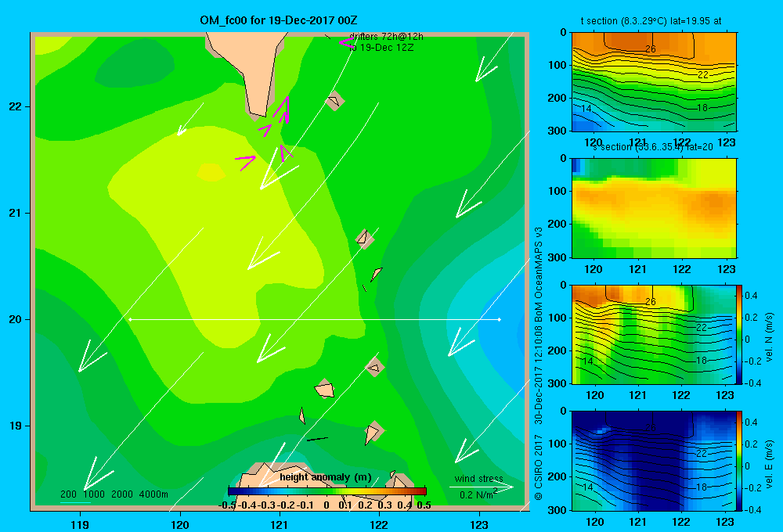This screenshot has width=783, height=532.
Task: Click the latitude label '19' on the map axis
Action: (x=16, y=426)
